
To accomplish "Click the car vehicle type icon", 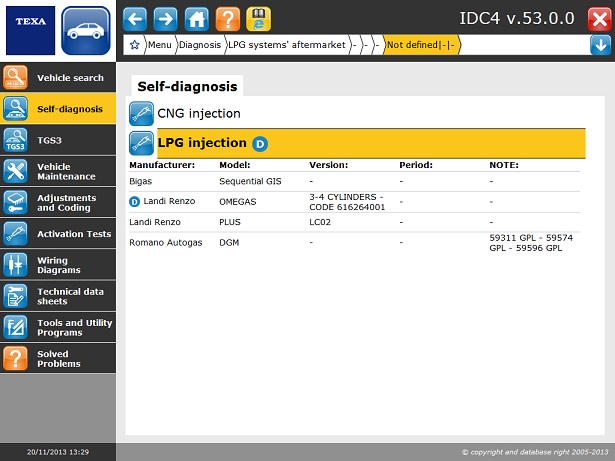I will (87, 30).
